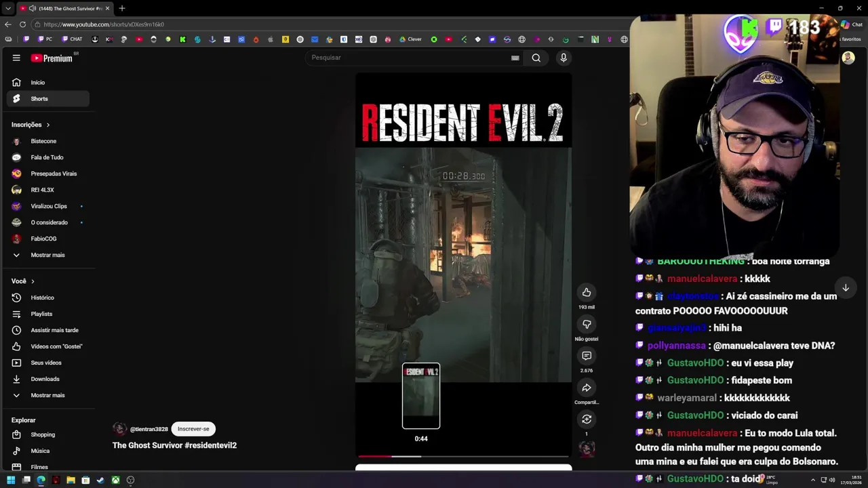The image size is (868, 488).
Task: Close The Ghost Survivor tab
Action: tap(106, 8)
